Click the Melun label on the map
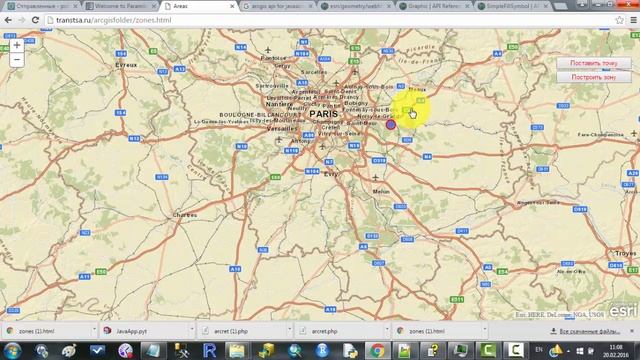This screenshot has width=640, height=360. [381, 191]
